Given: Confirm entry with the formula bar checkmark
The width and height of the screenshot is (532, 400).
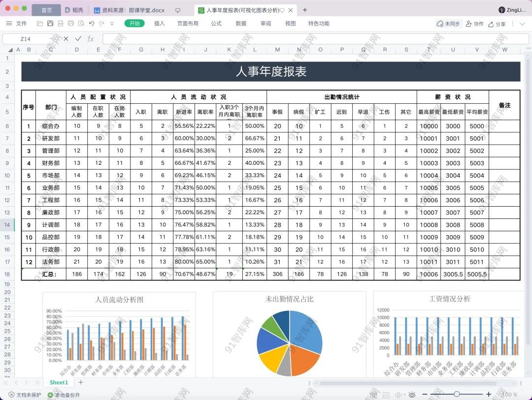Looking at the screenshot, I should pyautogui.click(x=78, y=39).
